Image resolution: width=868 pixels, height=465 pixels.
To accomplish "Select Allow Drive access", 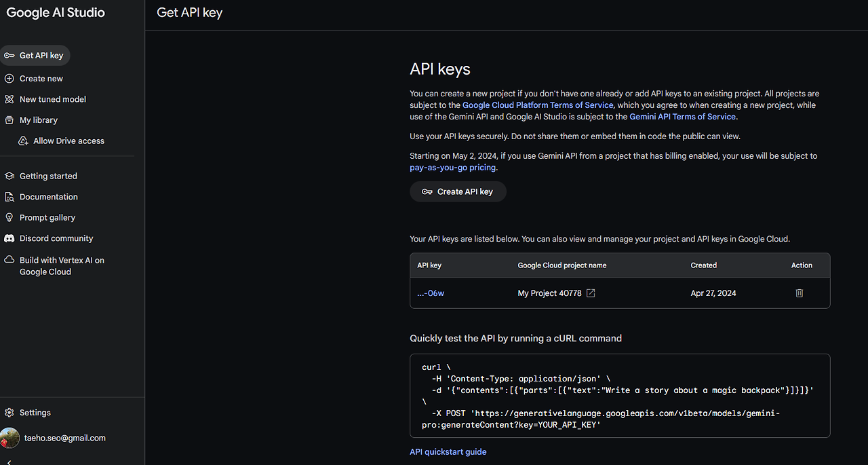I will click(69, 141).
